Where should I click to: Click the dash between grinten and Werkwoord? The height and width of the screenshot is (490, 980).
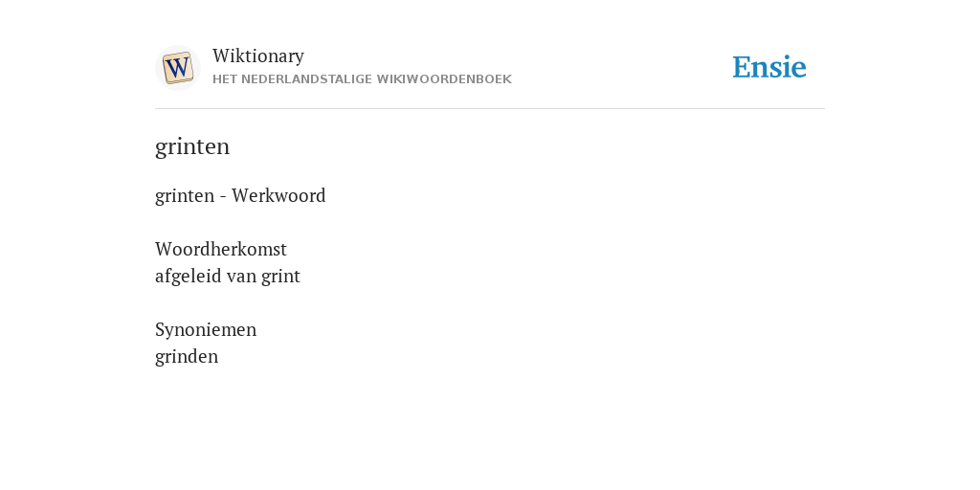(x=223, y=197)
